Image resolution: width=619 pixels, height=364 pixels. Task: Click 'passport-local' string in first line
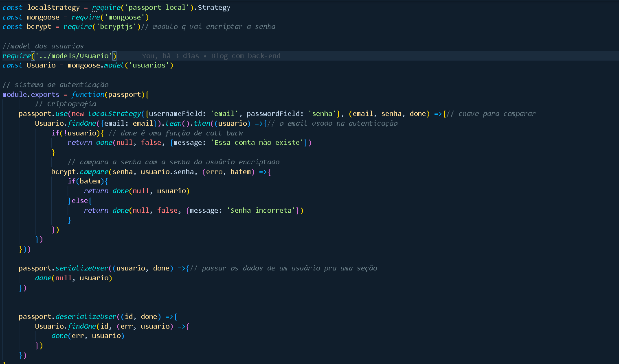click(x=157, y=7)
